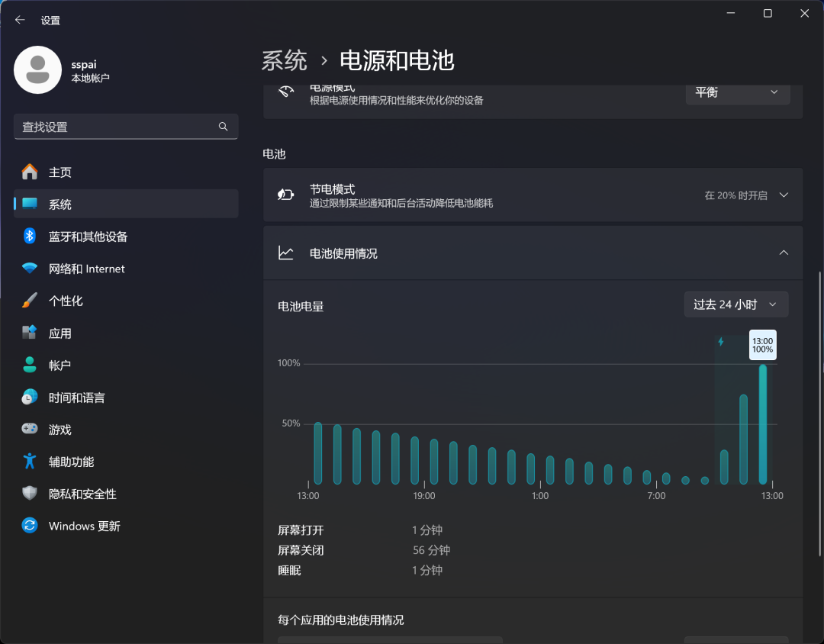Click the tallest bar near 50% at chart start

click(x=318, y=452)
